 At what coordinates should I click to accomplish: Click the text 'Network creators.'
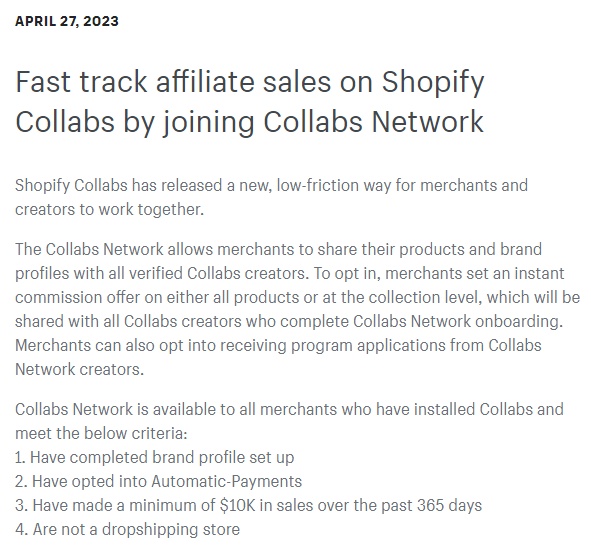(x=80, y=369)
